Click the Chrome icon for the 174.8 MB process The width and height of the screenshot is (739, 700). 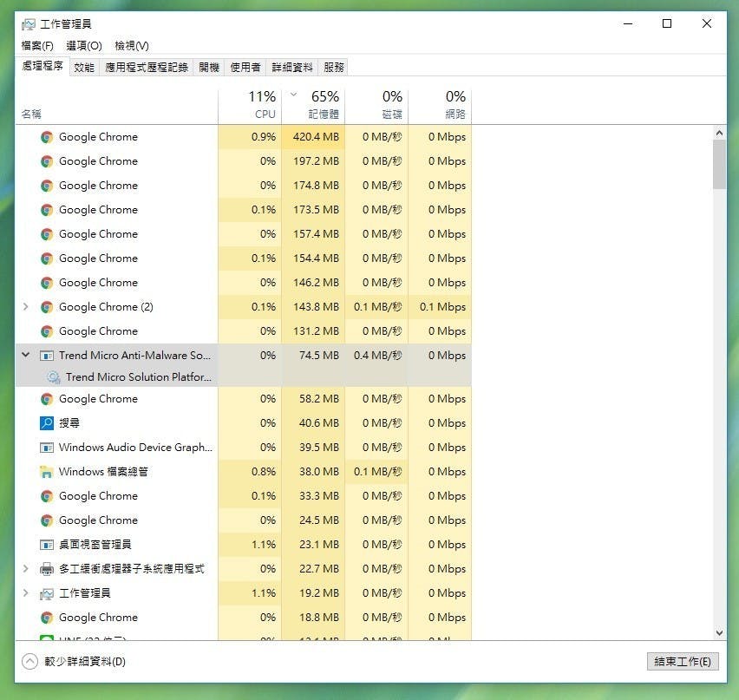(47, 186)
